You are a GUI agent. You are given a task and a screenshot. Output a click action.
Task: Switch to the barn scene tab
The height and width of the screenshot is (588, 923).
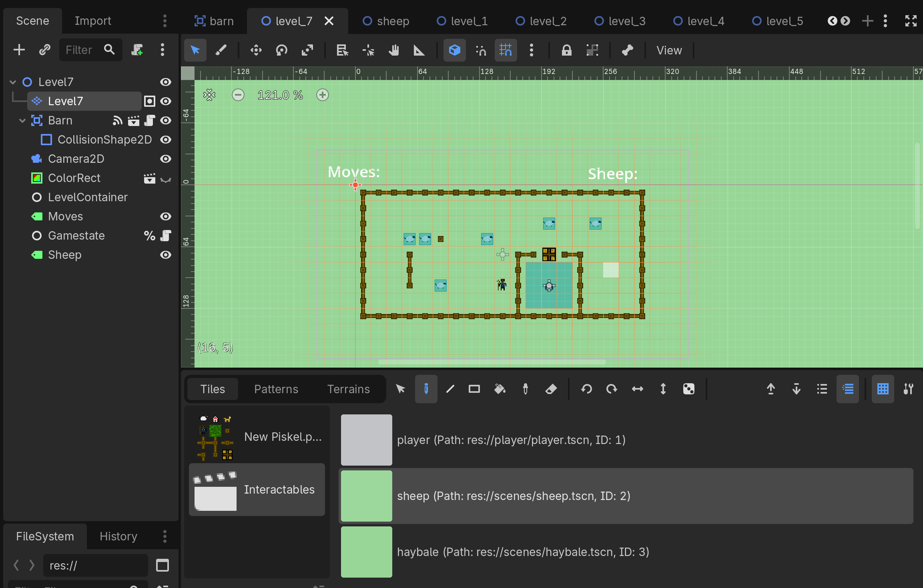[x=214, y=21]
